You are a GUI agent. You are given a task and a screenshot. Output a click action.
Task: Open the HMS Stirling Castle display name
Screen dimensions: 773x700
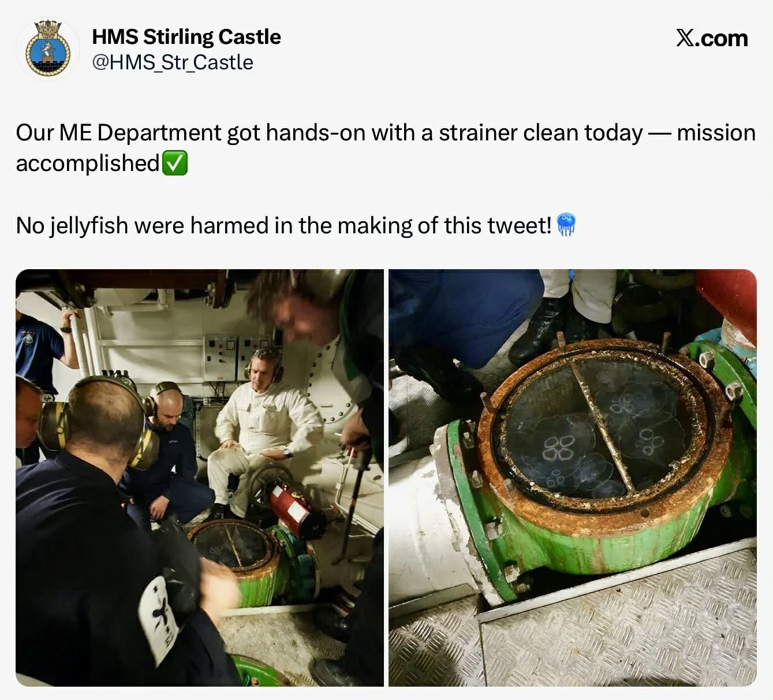coord(186,36)
